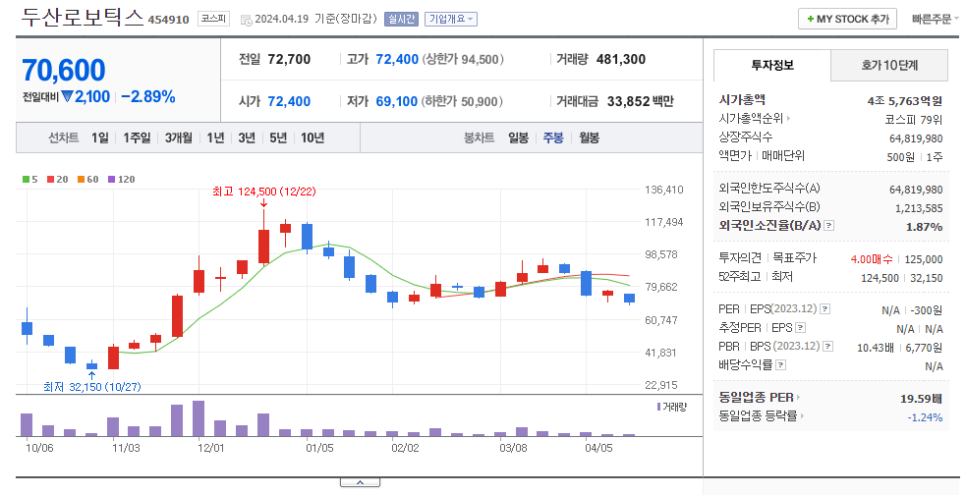966x495 pixels.
Task: Click the 동일업종 PER 19.59배 value
Action: (921, 398)
